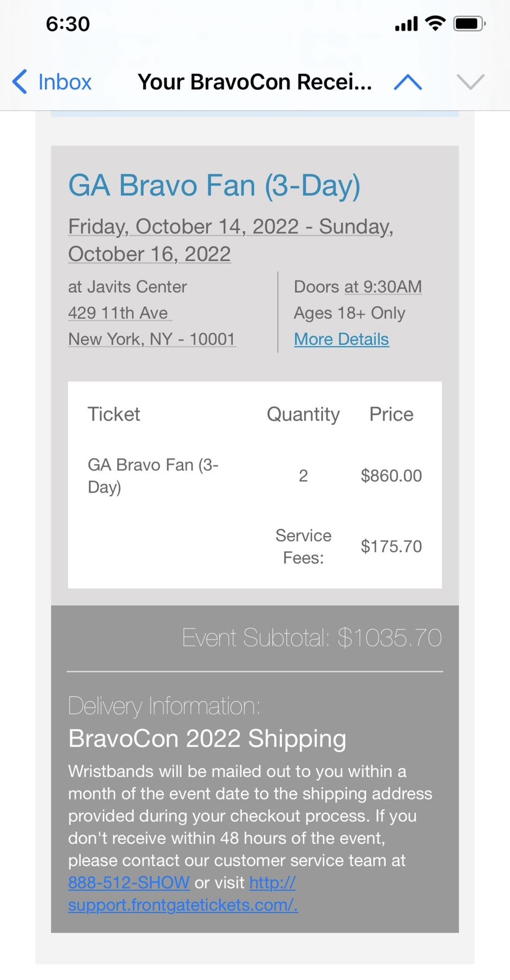Tap the BravoCon 2022 Shipping heading
Image resolution: width=510 pixels, height=980 pixels.
tap(207, 739)
